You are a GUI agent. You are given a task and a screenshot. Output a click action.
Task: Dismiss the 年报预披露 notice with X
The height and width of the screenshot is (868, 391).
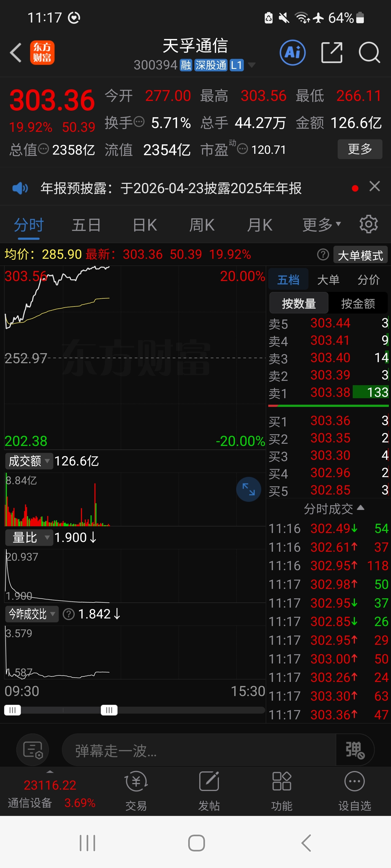(x=374, y=186)
